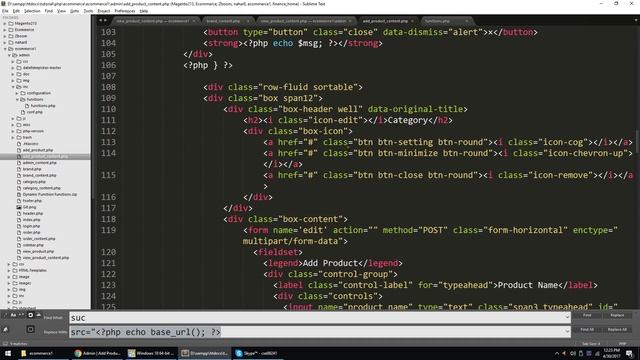Viewport: 640px width, 360px height.
Task: Collapse the ecommerce1 folder
Action: coord(5,49)
